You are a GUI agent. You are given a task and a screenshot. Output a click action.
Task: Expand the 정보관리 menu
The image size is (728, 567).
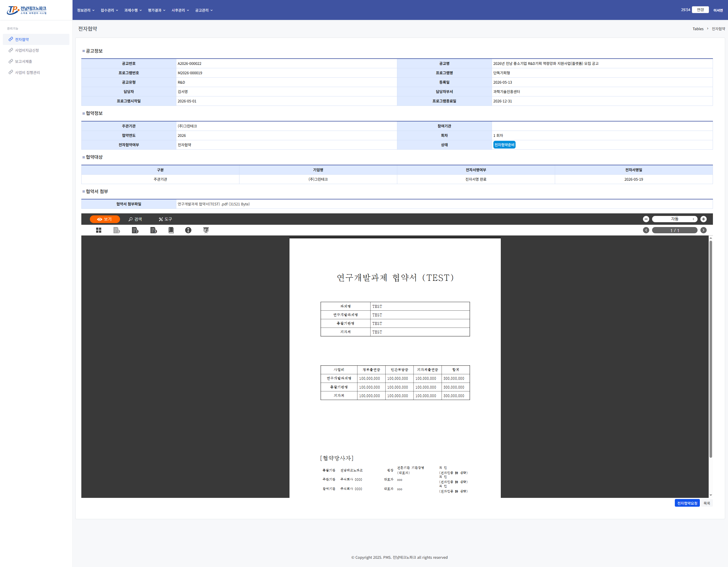pyautogui.click(x=86, y=10)
